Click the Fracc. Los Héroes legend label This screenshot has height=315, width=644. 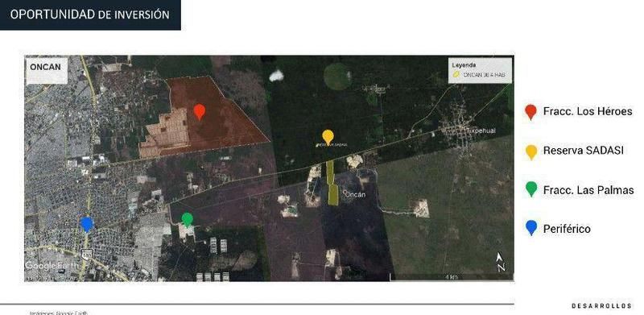point(588,111)
